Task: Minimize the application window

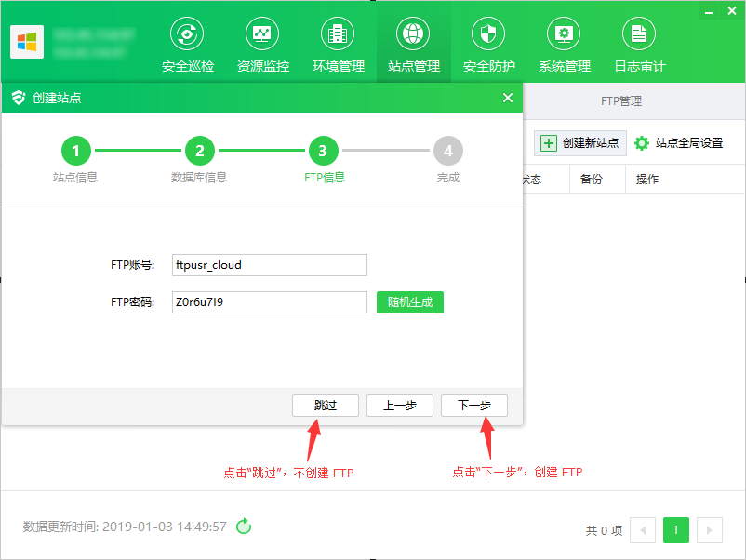Action: [x=709, y=11]
